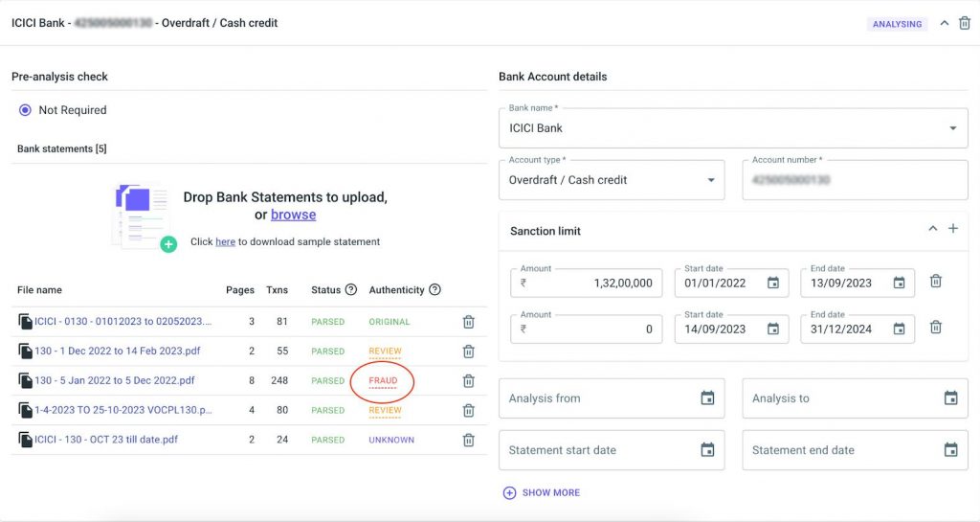Collapse the ICICI Bank account panel
The width and height of the screenshot is (980, 522).
[x=945, y=23]
